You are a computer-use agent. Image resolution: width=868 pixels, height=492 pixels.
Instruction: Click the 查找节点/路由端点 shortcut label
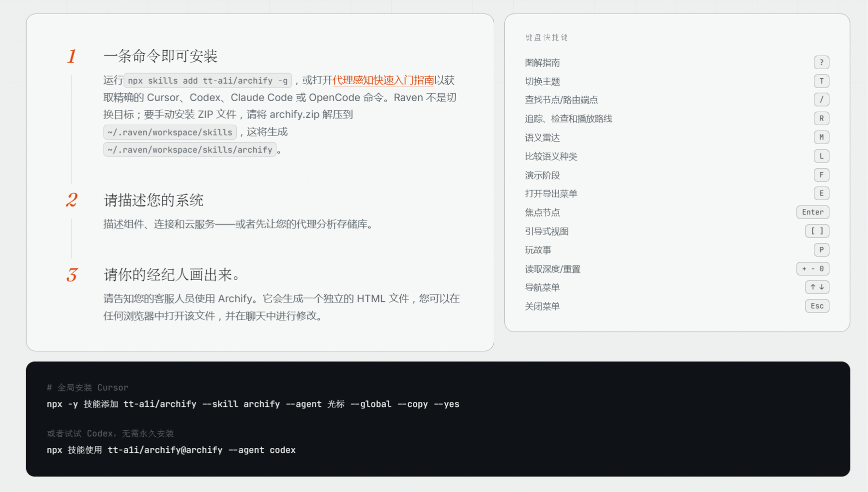tap(562, 100)
